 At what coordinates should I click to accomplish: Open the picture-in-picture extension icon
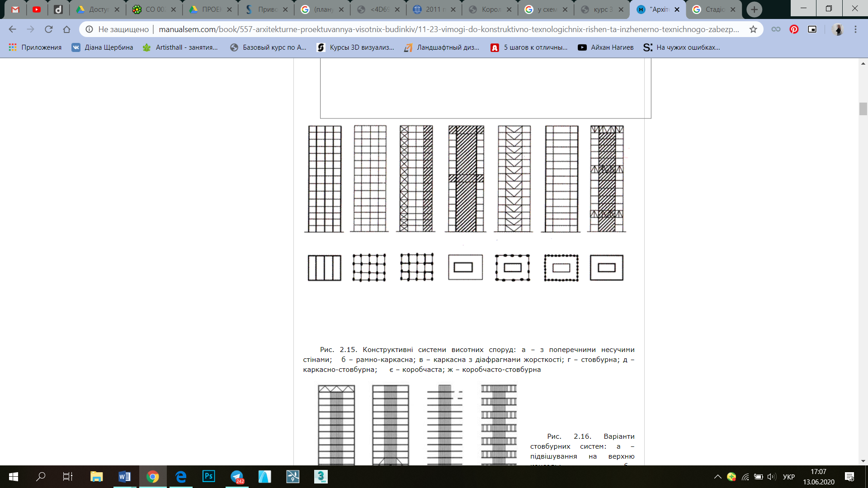[812, 29]
